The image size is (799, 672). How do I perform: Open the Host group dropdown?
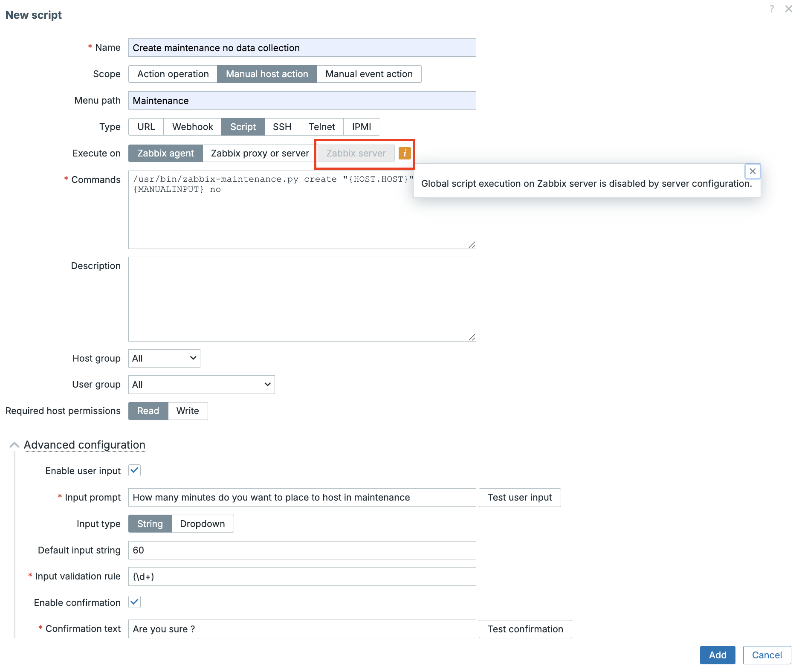[x=164, y=359]
